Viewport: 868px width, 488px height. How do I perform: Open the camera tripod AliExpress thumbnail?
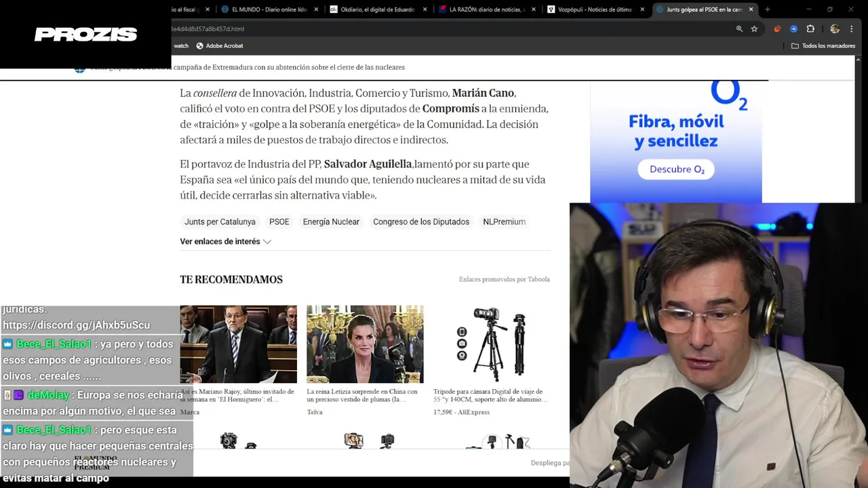pyautogui.click(x=492, y=344)
